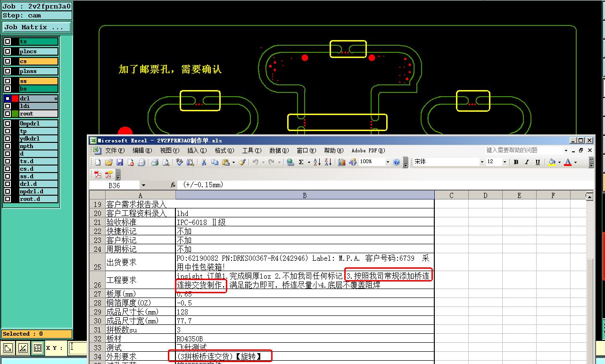Click the fx insert function button
Screen dimensions: 605x364
click(173, 185)
